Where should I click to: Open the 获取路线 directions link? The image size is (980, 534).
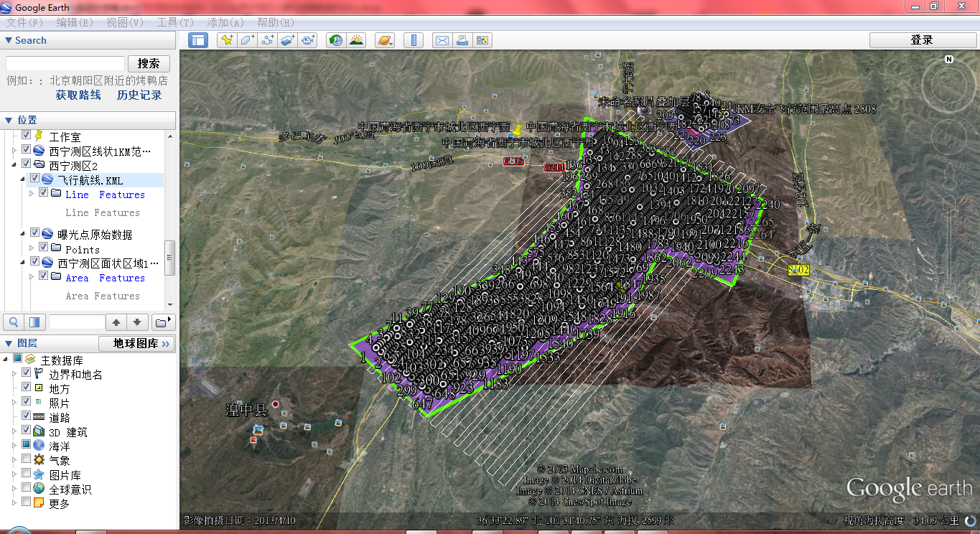[x=78, y=95]
